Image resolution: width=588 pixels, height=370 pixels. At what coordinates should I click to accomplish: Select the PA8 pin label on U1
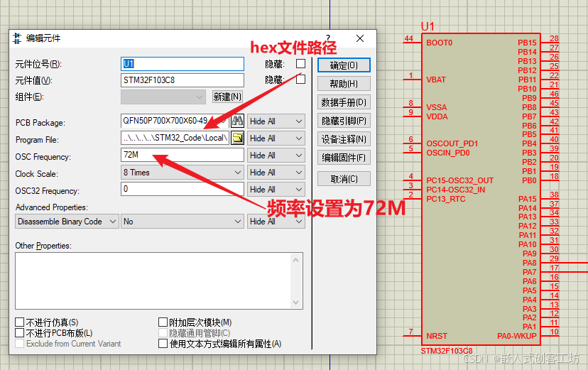click(x=530, y=263)
